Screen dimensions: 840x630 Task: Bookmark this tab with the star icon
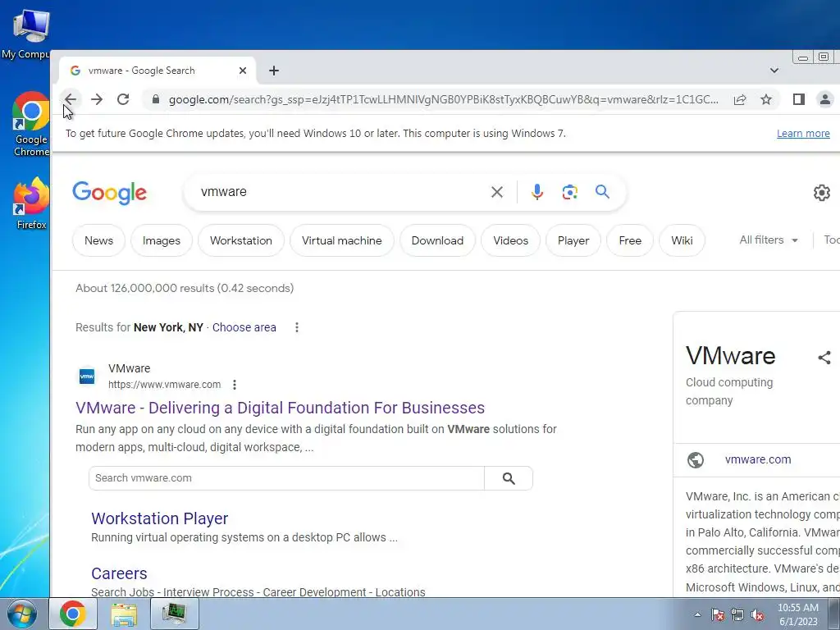[x=766, y=99]
